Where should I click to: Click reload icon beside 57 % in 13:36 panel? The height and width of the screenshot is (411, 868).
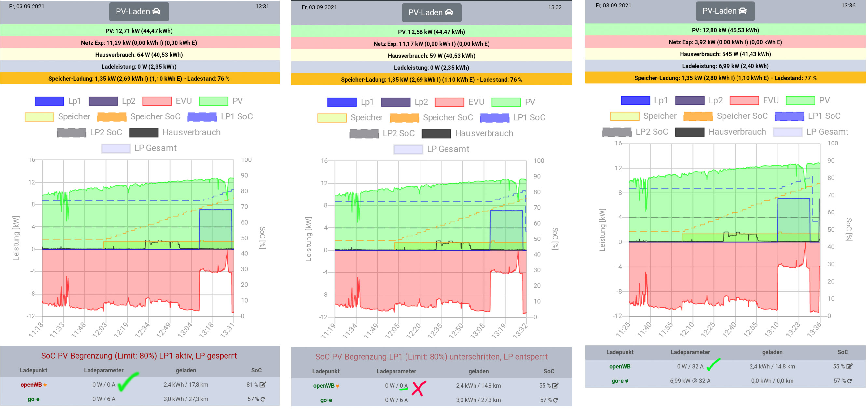coord(849,381)
